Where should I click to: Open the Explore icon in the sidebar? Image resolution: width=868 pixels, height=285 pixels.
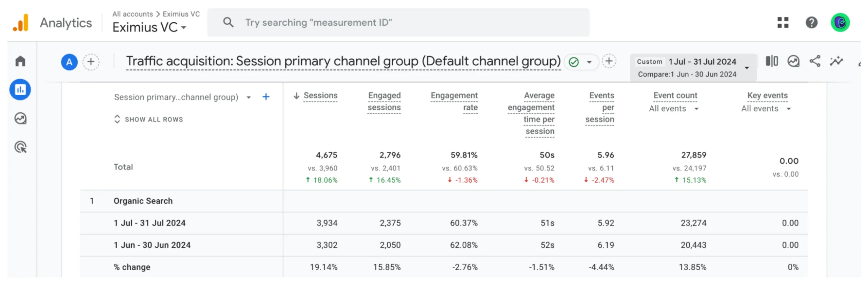(x=20, y=118)
